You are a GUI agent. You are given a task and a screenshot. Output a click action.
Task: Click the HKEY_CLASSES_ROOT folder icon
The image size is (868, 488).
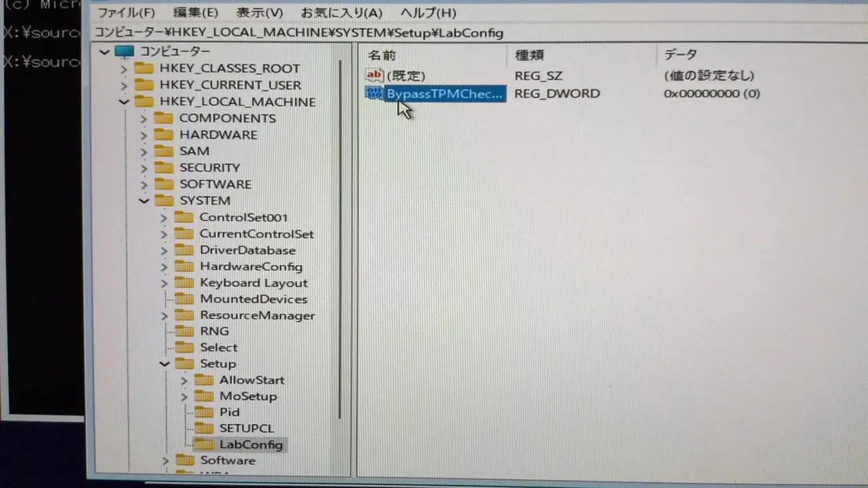144,68
